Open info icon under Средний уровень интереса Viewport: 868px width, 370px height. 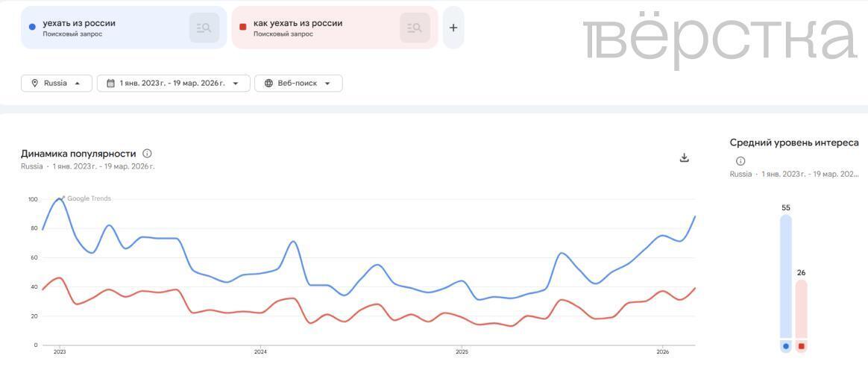coord(740,161)
